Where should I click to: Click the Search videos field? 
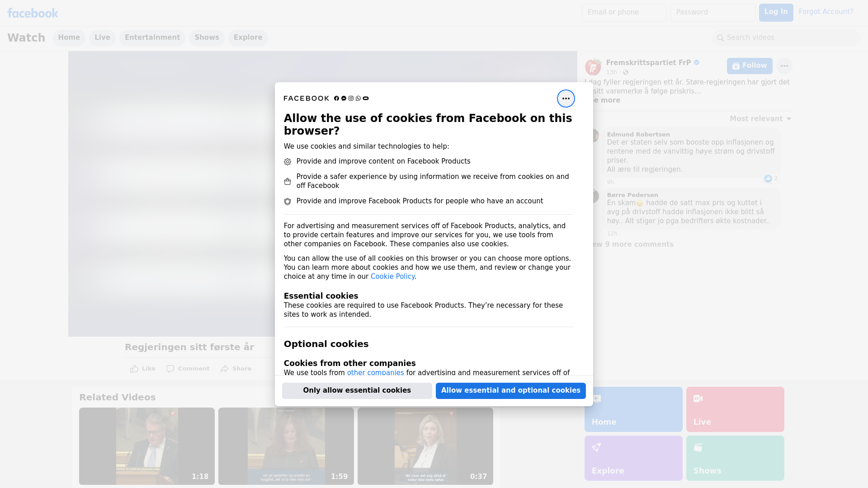(787, 38)
